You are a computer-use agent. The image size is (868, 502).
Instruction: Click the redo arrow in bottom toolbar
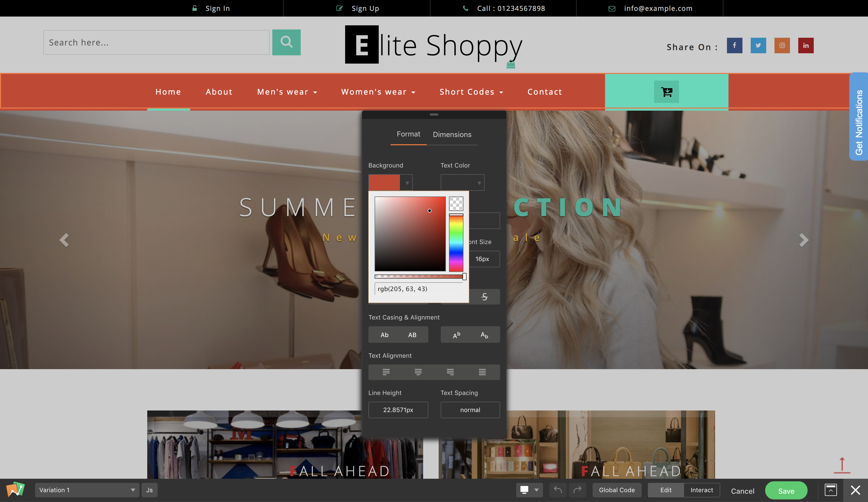tap(577, 490)
